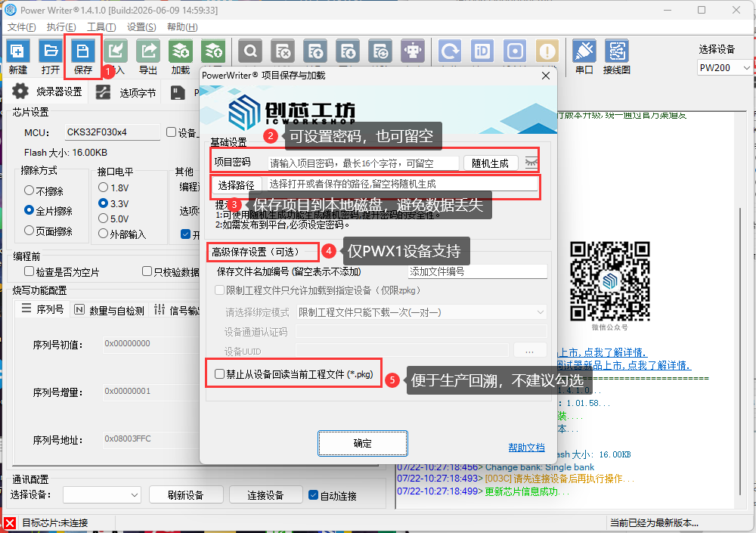Click the 随机生成 password button
The height and width of the screenshot is (533, 756).
[x=491, y=163]
